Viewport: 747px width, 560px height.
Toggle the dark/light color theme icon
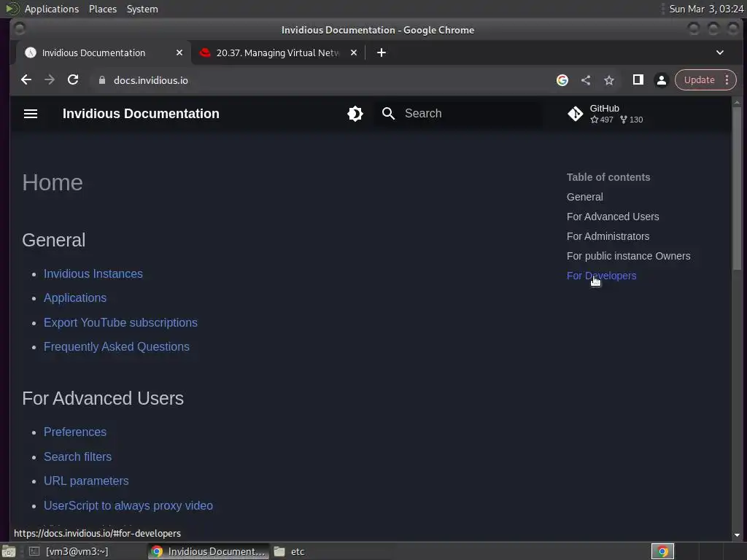[x=355, y=113]
